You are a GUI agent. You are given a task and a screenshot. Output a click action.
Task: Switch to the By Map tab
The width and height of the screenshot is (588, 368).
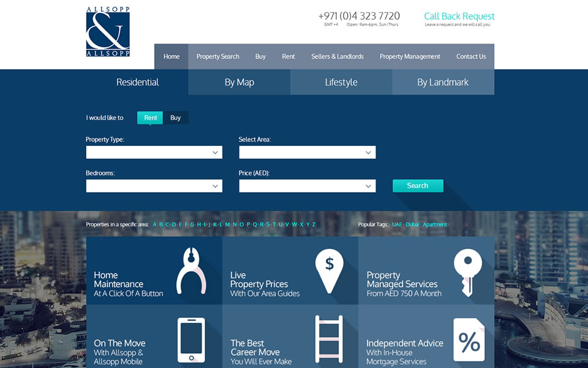tap(239, 82)
